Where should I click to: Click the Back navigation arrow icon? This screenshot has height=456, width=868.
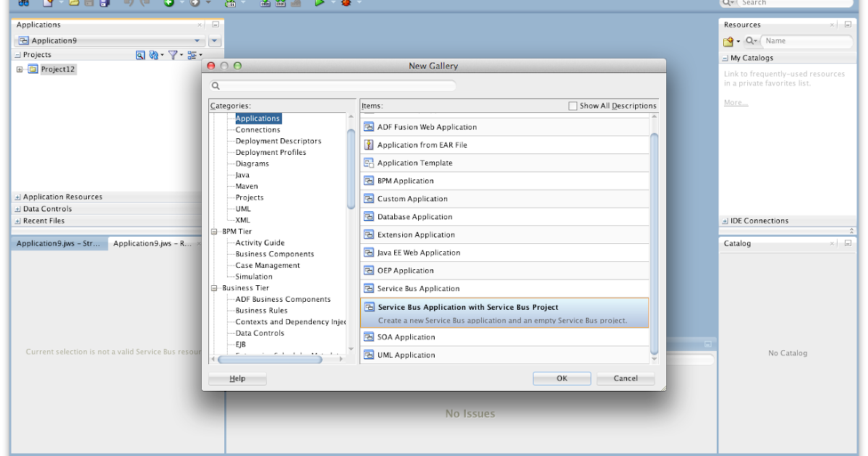click(167, 4)
